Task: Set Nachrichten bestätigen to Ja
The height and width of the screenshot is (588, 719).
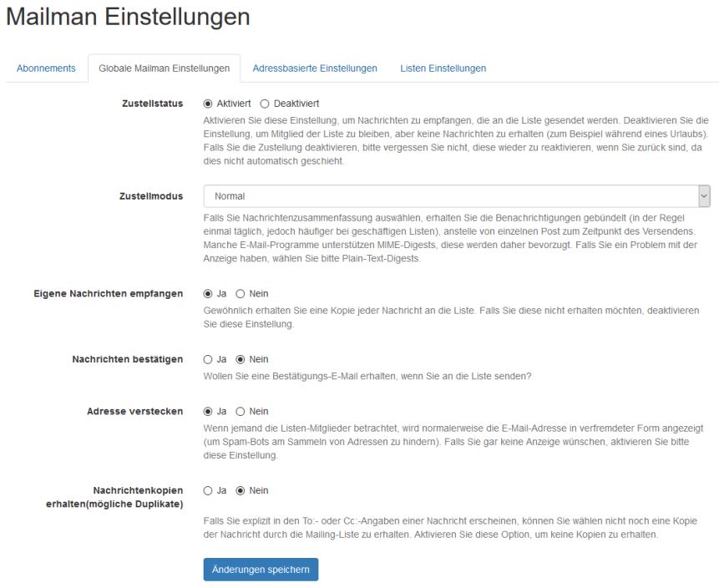Action: pos(208,359)
